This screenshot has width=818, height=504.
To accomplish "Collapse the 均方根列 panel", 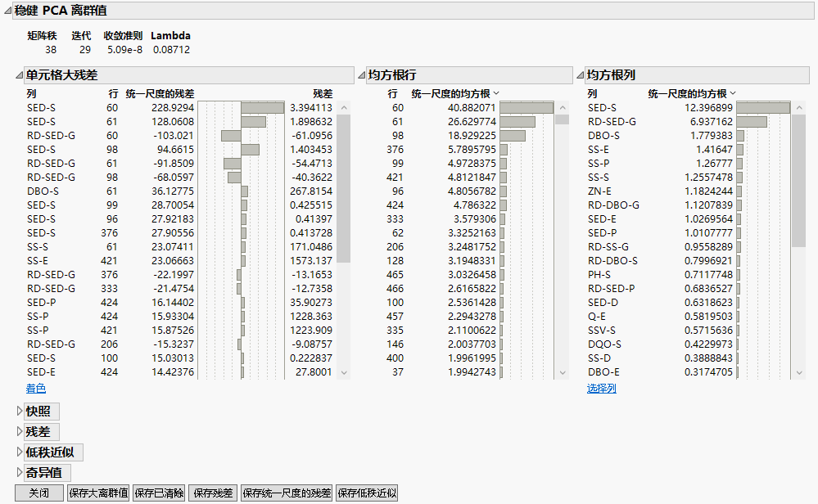I will 580,75.
